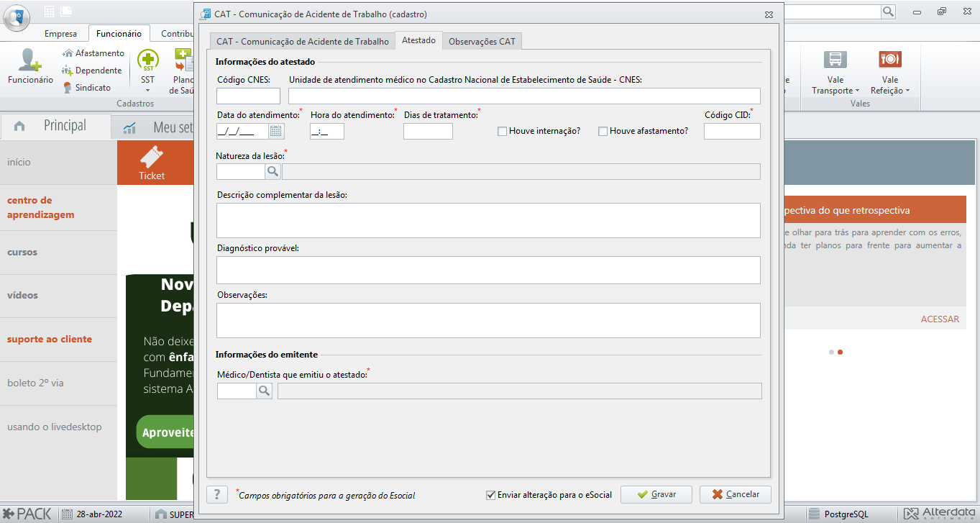Click the help question mark button
The image size is (980, 523).
[x=217, y=495]
